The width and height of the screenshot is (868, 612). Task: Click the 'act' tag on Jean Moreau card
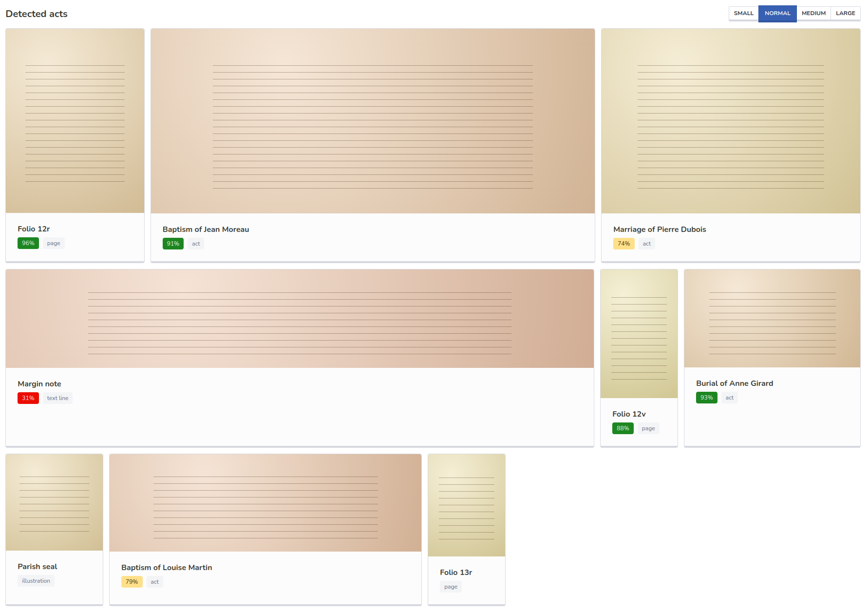coord(196,244)
